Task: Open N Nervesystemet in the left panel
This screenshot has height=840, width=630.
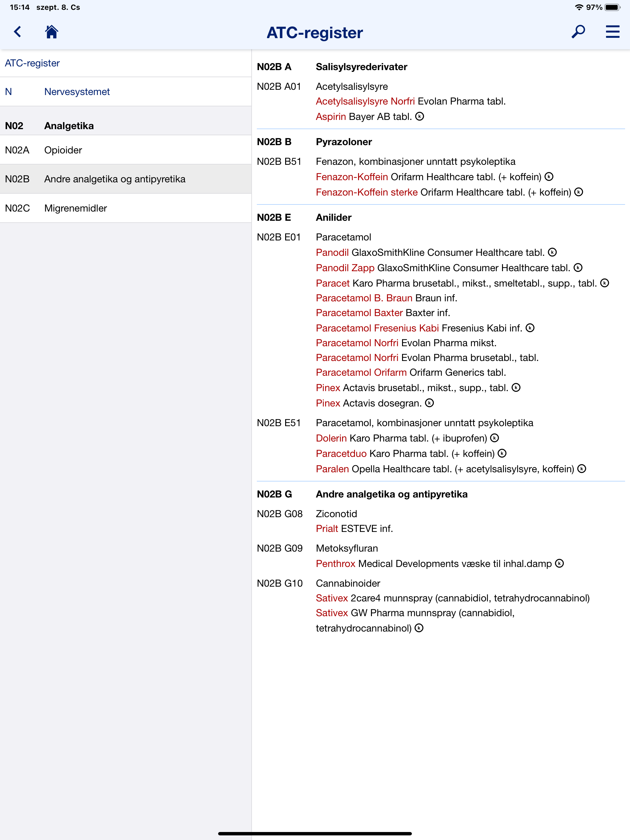Action: tap(77, 91)
